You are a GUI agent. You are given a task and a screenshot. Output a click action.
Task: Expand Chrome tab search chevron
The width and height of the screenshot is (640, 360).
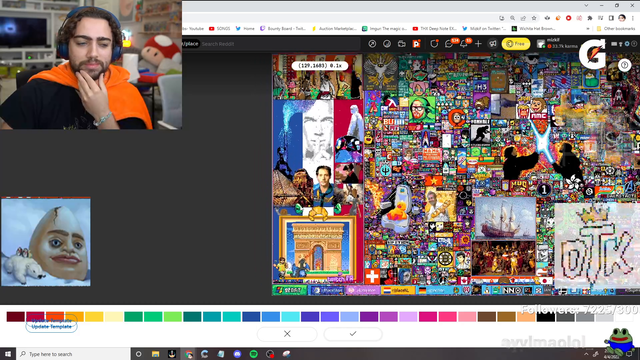586,5
